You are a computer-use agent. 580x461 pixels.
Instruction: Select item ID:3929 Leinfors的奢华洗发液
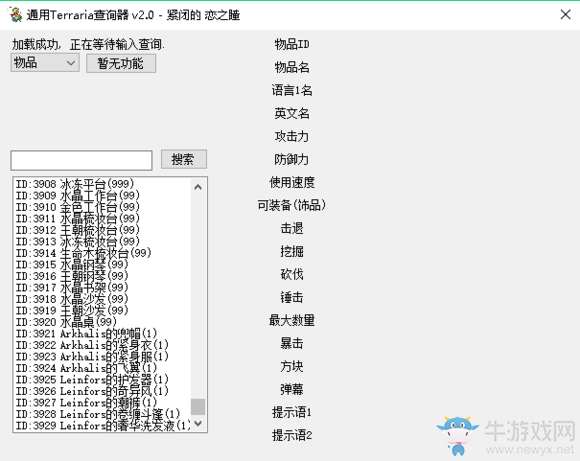[x=103, y=425]
